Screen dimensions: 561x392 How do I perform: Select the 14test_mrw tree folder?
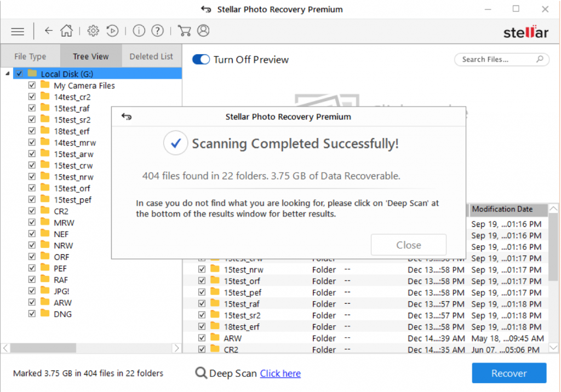tap(75, 143)
